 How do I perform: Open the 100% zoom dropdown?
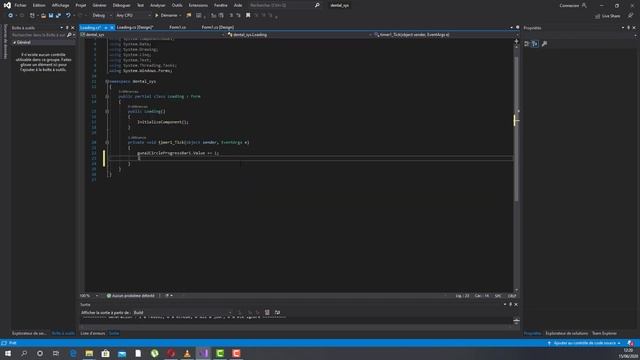tap(89, 296)
